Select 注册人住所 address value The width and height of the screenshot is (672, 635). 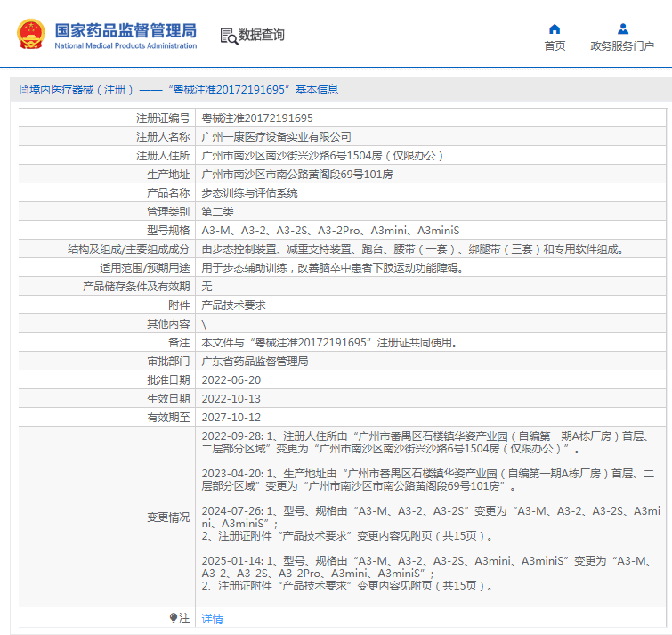pyautogui.click(x=322, y=156)
